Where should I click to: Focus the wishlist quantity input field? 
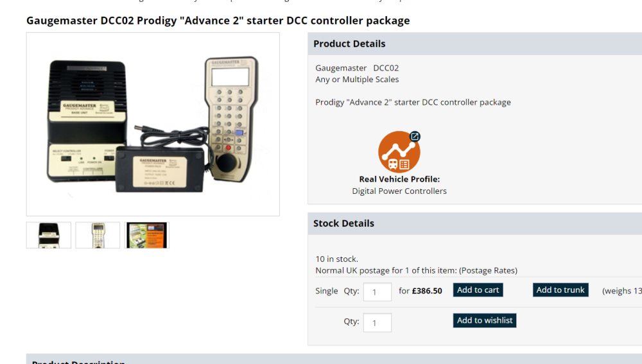tap(377, 322)
